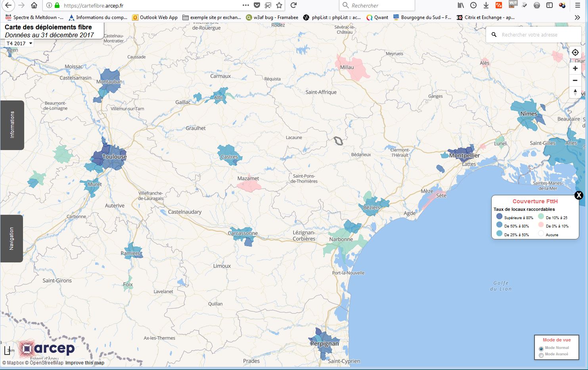588x370 pixels.
Task: Bookmark this page with star icon
Action: click(279, 5)
